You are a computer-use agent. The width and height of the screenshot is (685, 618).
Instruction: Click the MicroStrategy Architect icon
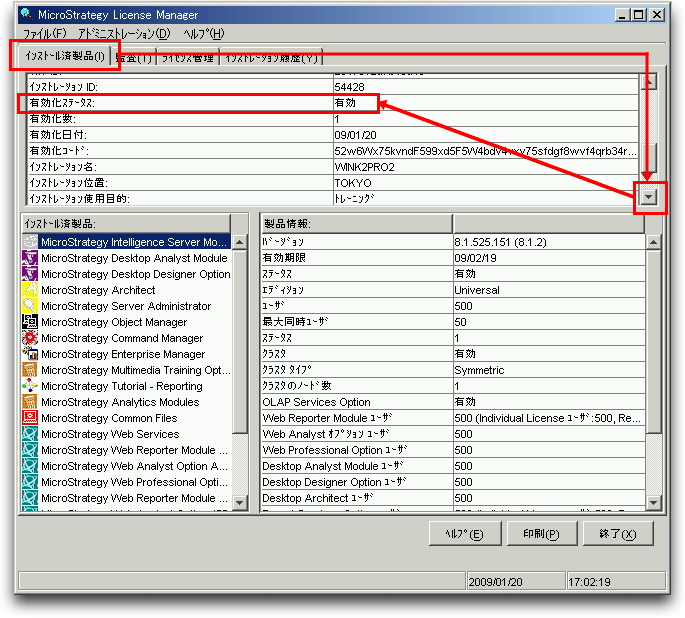click(x=30, y=290)
